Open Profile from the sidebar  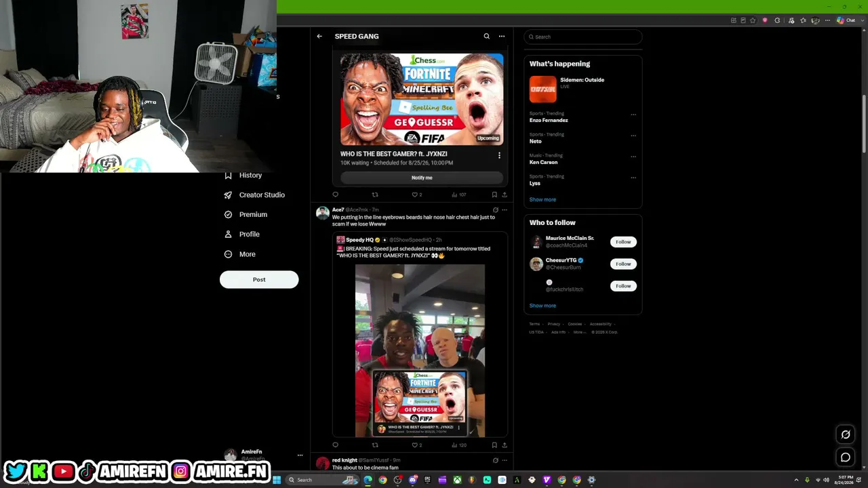coord(242,234)
